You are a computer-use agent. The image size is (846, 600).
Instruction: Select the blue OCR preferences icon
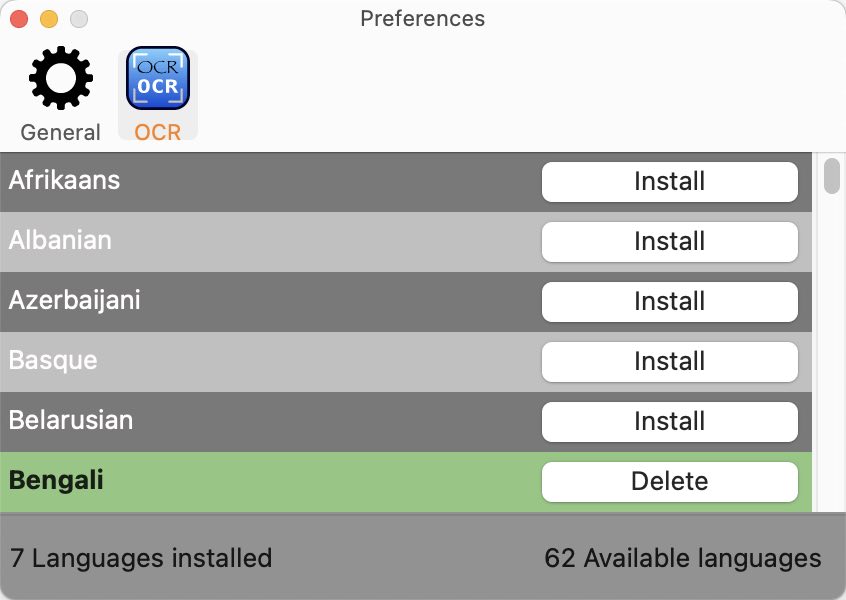coord(158,78)
